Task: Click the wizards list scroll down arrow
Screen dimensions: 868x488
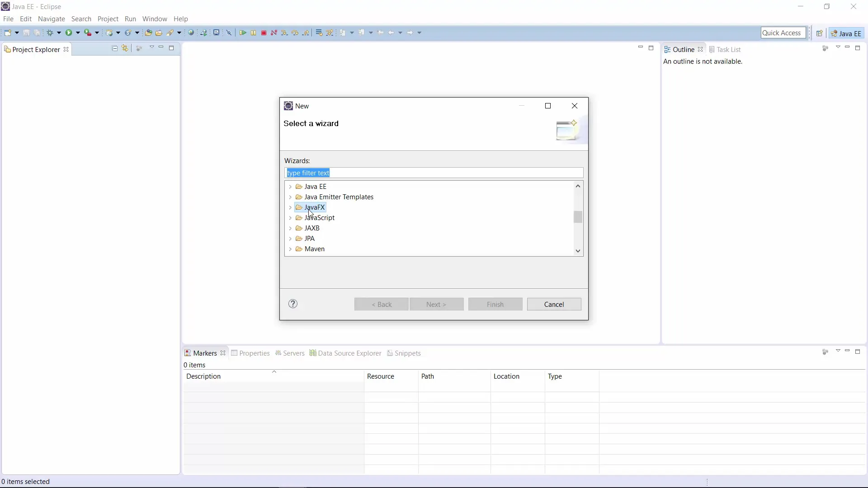Action: (x=578, y=251)
